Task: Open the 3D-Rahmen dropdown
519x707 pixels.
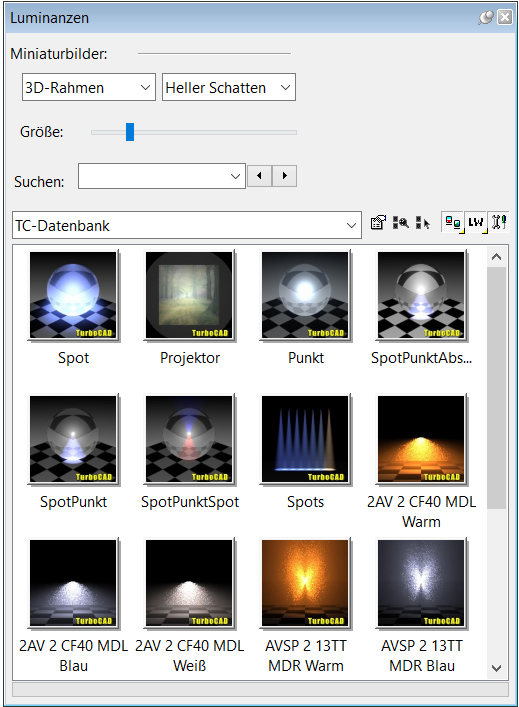Action: click(89, 87)
